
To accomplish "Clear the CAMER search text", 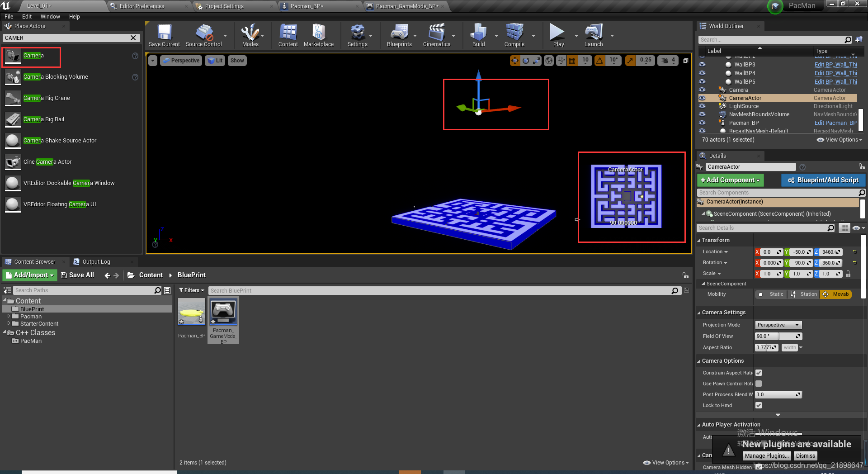I will [133, 38].
